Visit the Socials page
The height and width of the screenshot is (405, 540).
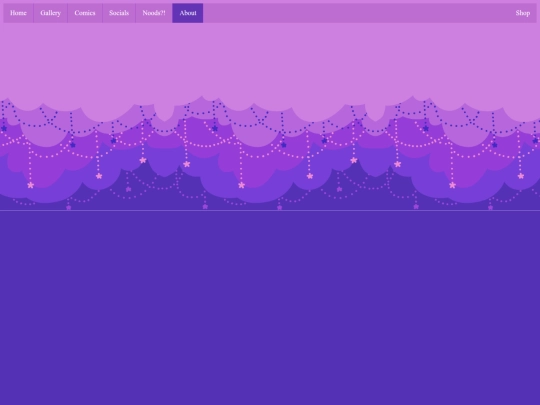[x=119, y=13]
